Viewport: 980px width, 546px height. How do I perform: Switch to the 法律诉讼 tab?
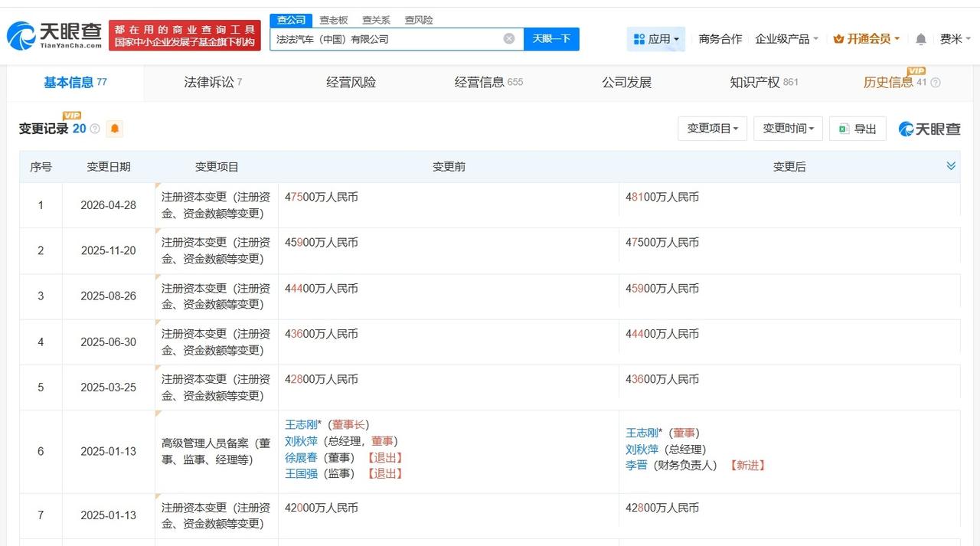[x=213, y=83]
